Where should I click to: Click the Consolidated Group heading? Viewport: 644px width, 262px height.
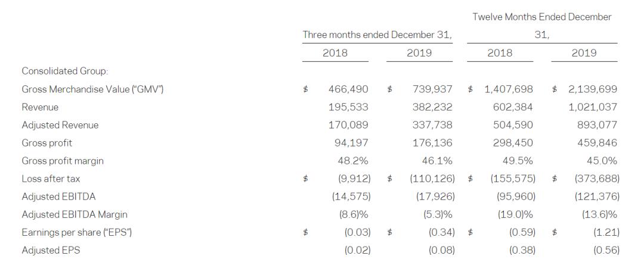click(65, 71)
